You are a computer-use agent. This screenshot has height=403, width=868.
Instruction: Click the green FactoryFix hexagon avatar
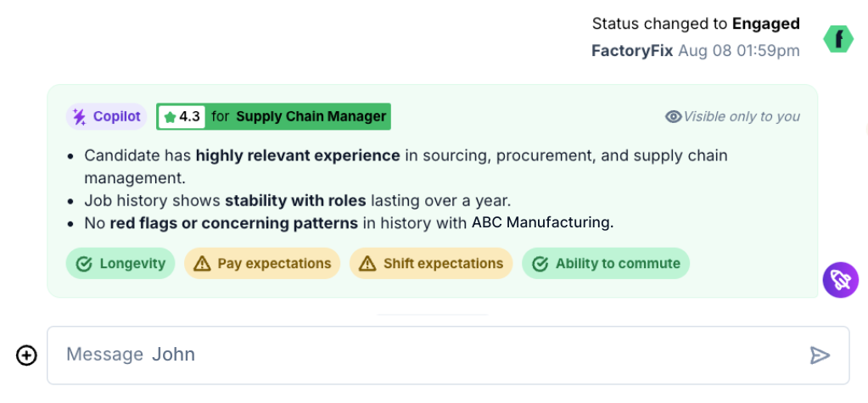coord(838,38)
